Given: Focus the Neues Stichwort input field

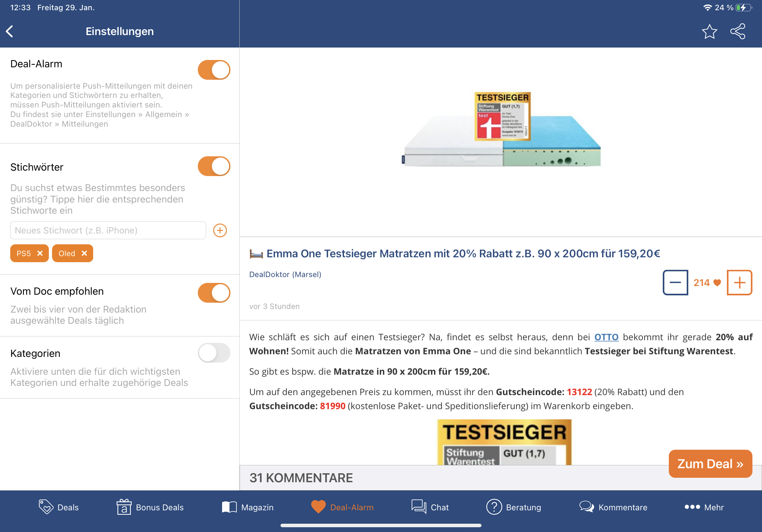Looking at the screenshot, I should pos(108,230).
